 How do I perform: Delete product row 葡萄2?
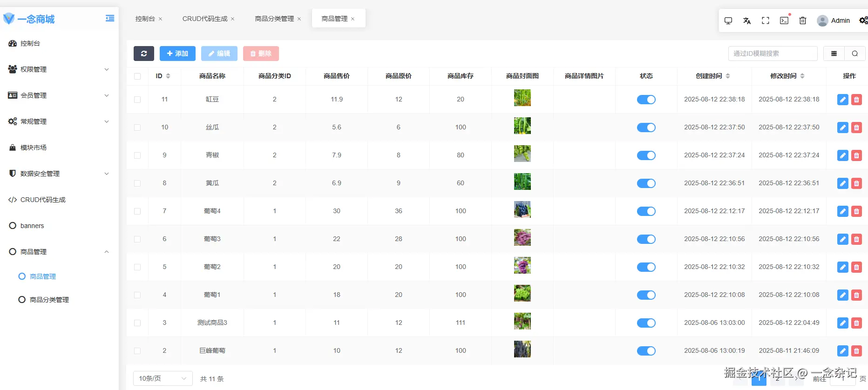pos(856,267)
